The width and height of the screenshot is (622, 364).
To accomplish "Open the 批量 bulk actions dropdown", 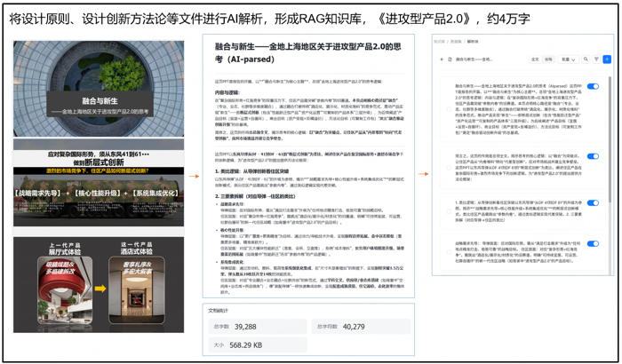I will (568, 59).
